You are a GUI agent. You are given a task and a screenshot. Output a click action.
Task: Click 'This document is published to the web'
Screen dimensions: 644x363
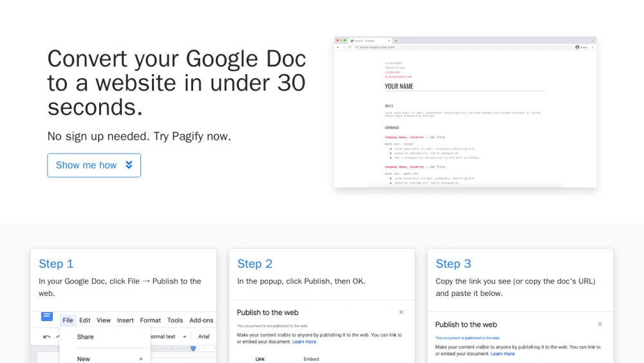tap(468, 338)
